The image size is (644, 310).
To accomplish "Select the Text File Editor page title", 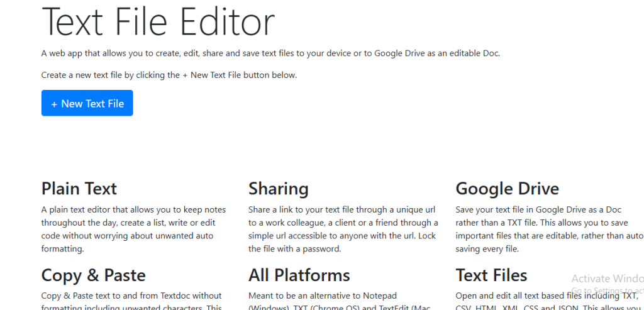I will point(158,21).
